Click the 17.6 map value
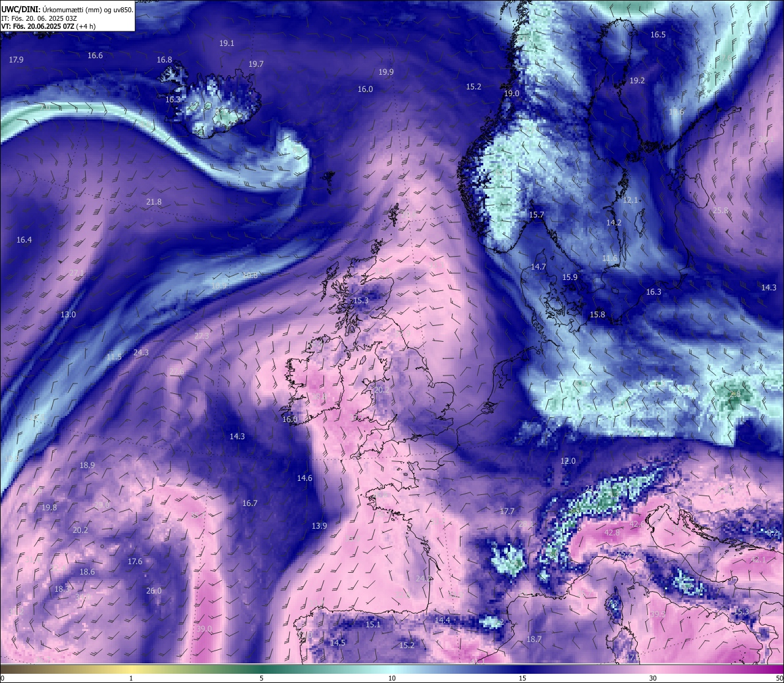 tap(135, 561)
